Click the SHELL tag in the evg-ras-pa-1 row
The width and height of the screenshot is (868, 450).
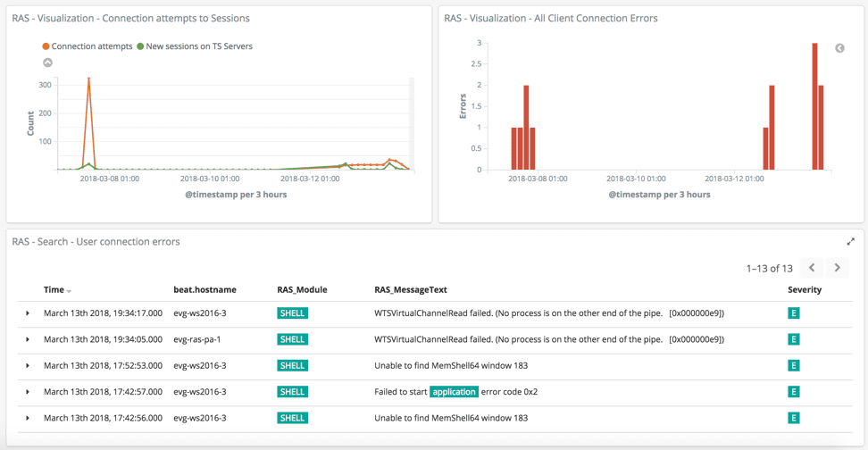292,339
